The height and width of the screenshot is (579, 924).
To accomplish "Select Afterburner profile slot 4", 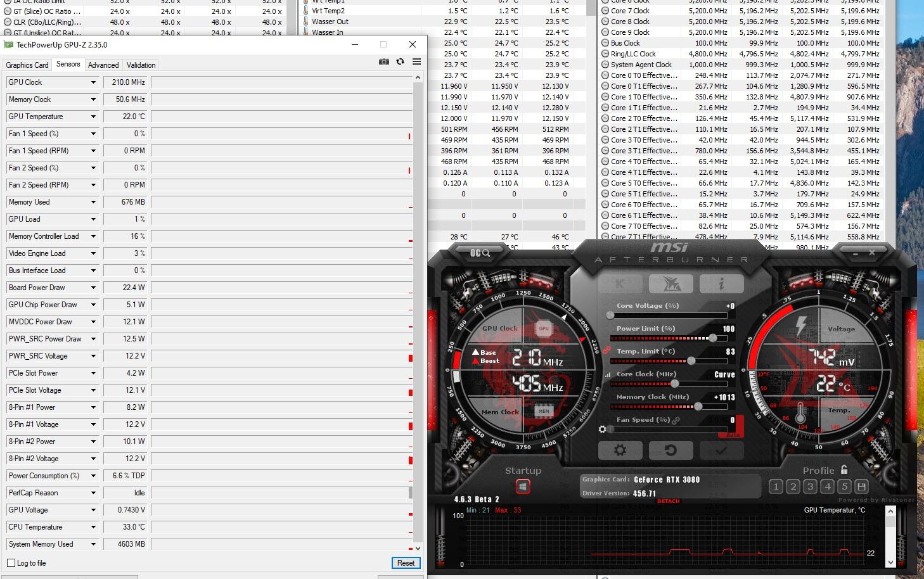I will point(827,487).
